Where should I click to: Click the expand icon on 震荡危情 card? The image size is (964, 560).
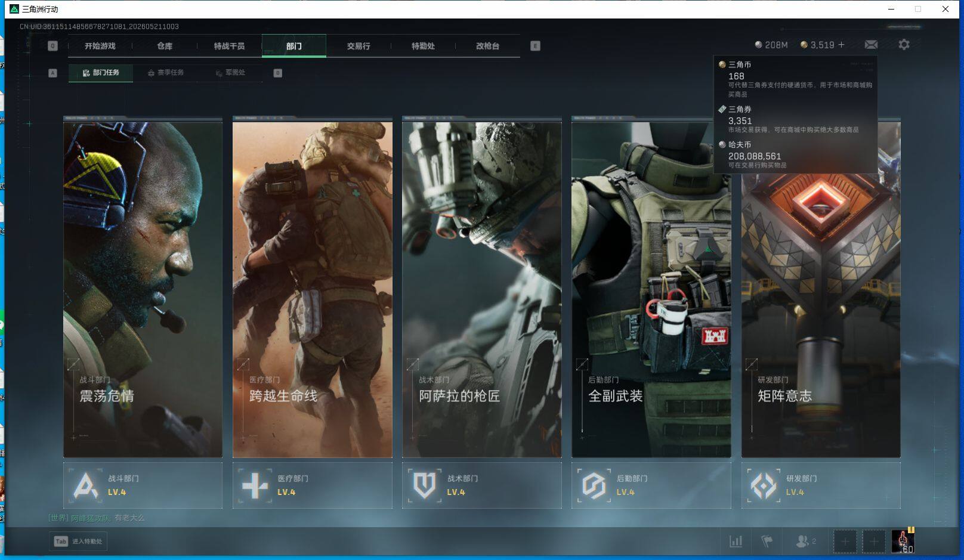tap(73, 364)
